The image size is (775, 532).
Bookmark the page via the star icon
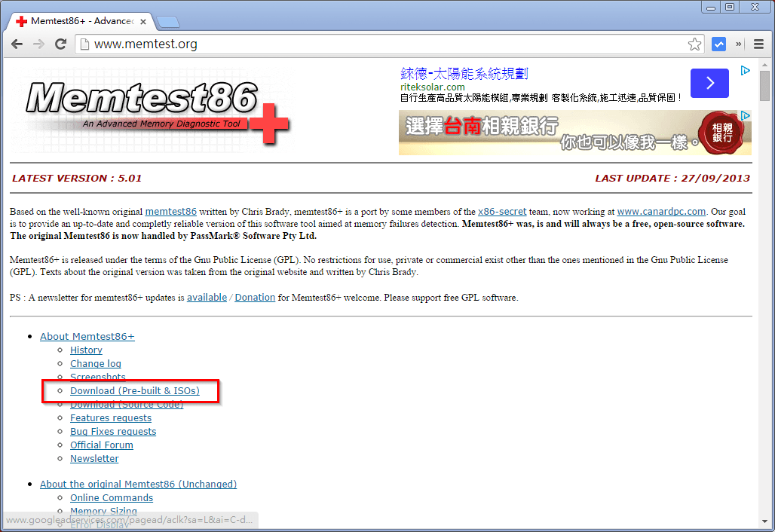694,44
